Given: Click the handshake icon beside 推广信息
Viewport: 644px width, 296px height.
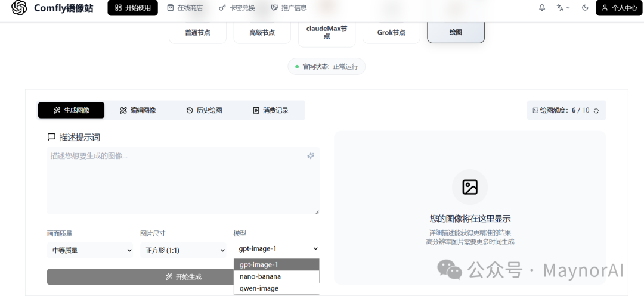Looking at the screenshot, I should (x=274, y=7).
